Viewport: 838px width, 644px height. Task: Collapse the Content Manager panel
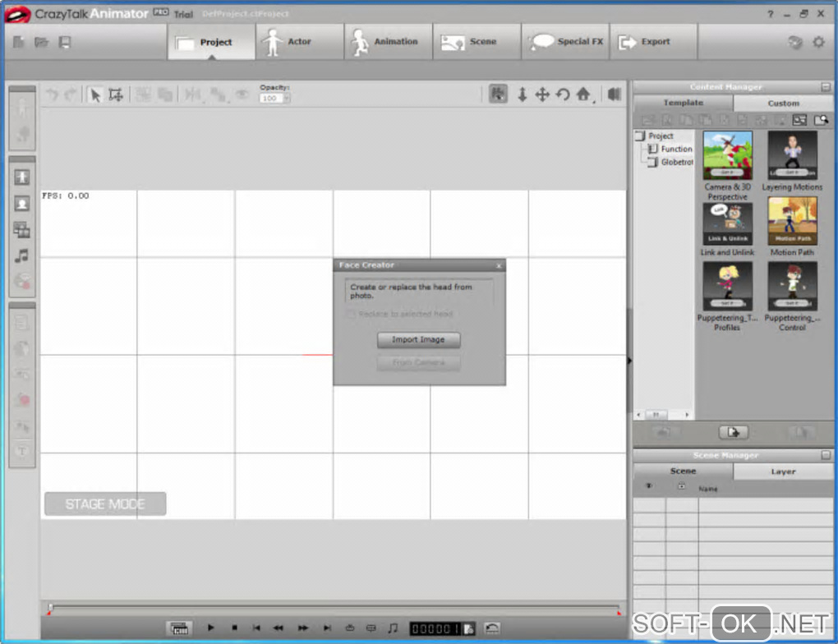coord(826,86)
